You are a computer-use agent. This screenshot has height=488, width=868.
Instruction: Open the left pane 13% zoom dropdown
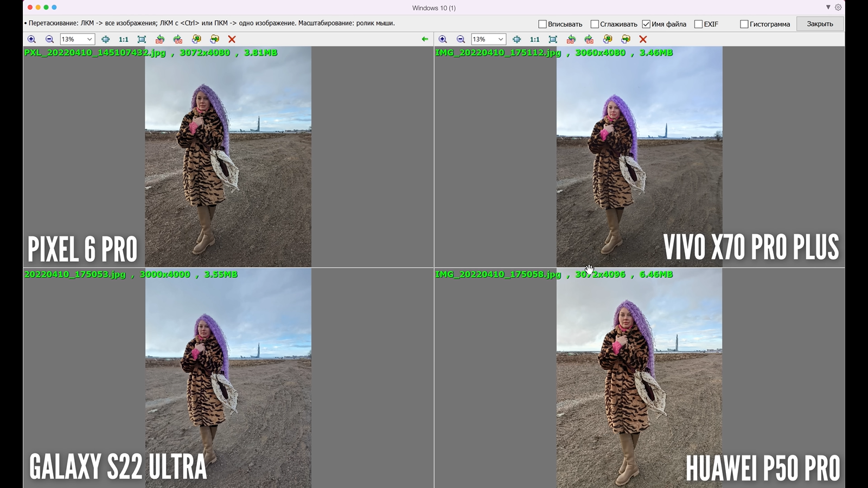tap(90, 39)
